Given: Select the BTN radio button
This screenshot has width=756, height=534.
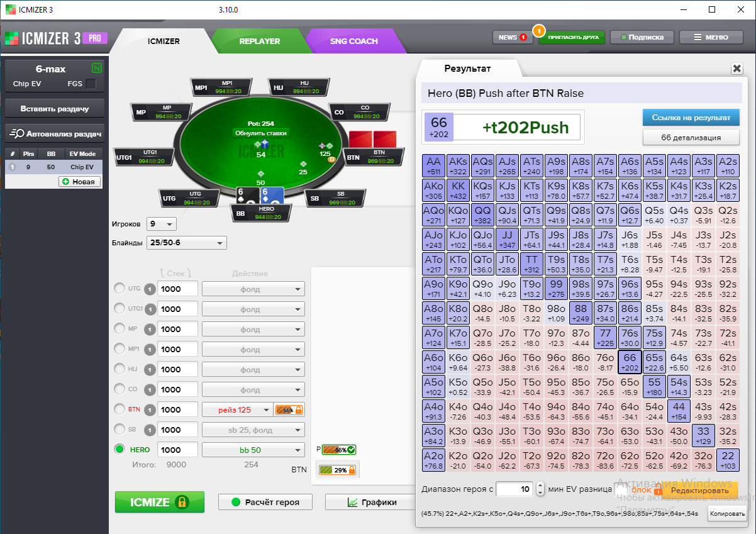Looking at the screenshot, I should click(x=119, y=409).
